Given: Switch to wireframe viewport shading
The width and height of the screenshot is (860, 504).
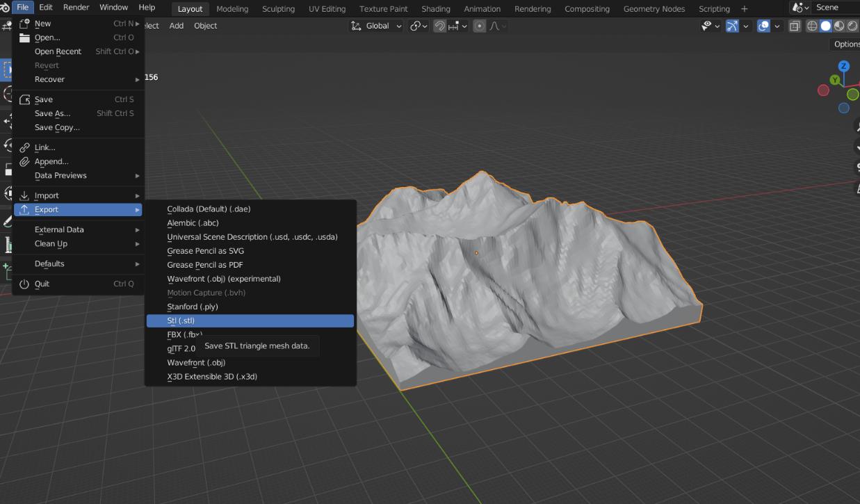Looking at the screenshot, I should point(812,26).
